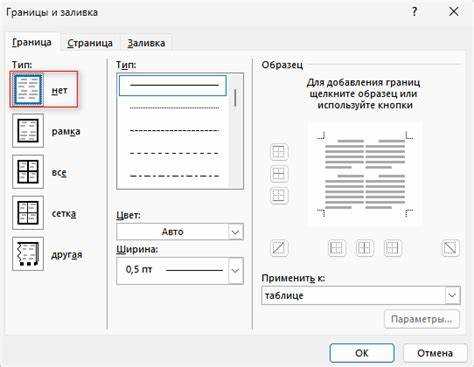Switch to the Граница tab
Screen dimensions: 474x367
click(32, 43)
